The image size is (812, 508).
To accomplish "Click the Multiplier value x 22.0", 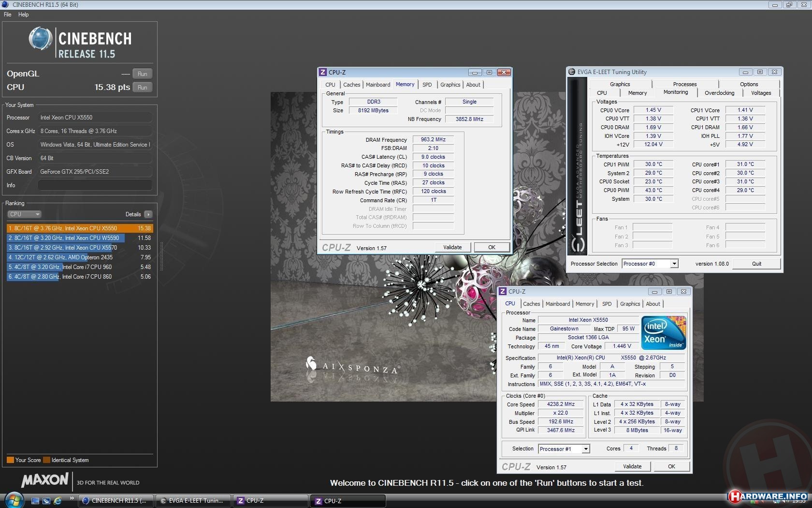I will (561, 413).
